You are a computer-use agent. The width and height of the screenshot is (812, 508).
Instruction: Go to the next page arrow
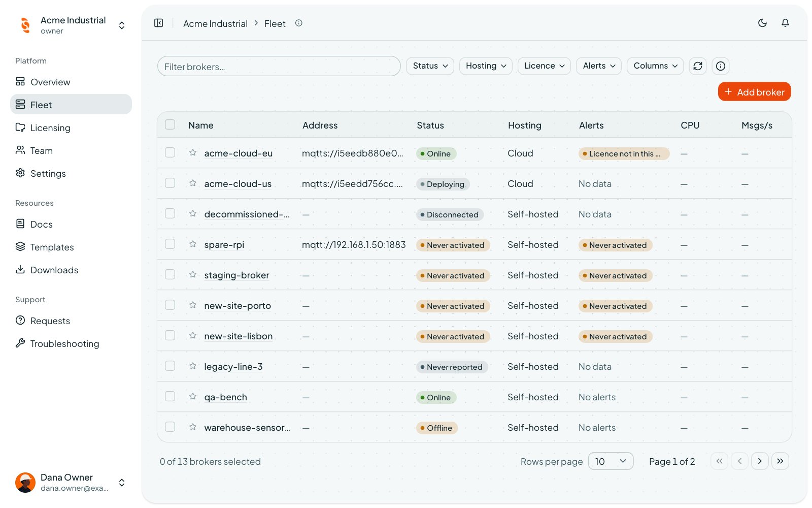[x=760, y=461]
